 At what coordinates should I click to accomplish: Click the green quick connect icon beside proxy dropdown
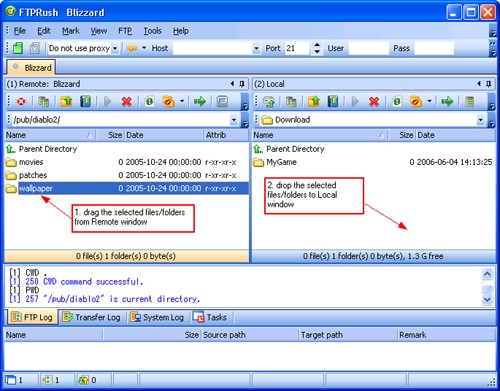click(x=18, y=48)
